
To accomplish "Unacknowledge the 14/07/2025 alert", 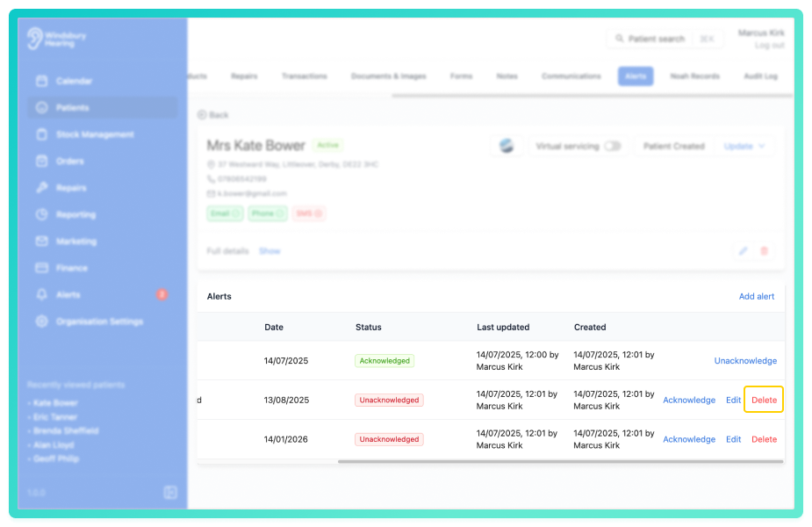I will point(745,361).
